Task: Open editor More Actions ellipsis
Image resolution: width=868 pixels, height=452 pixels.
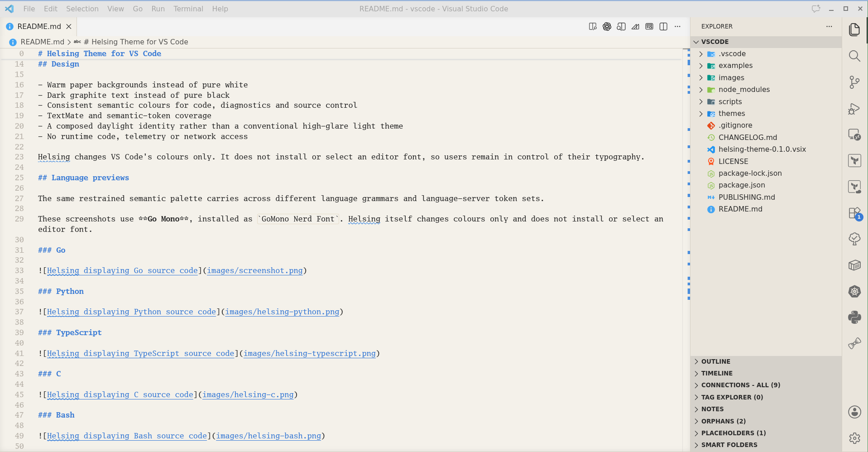Action: pos(677,27)
